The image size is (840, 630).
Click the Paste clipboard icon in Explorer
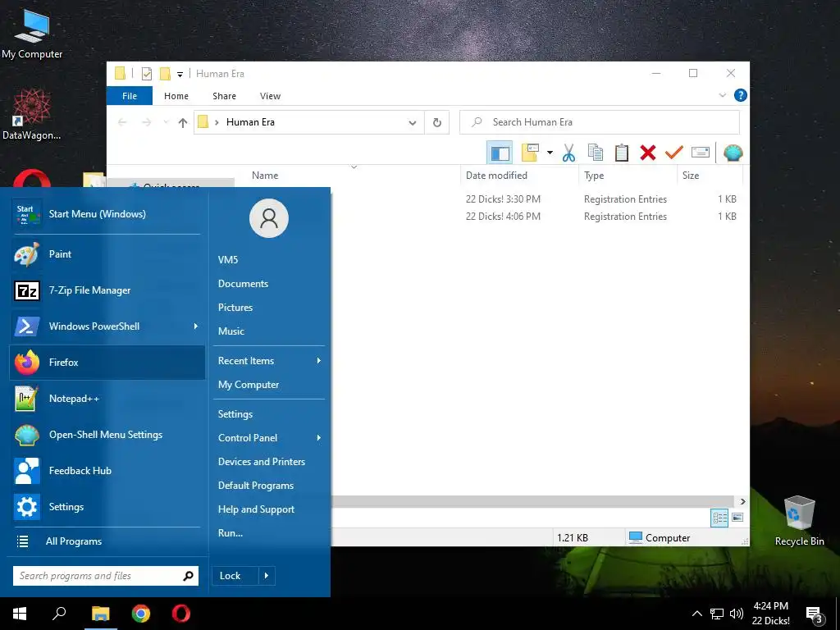tap(622, 153)
